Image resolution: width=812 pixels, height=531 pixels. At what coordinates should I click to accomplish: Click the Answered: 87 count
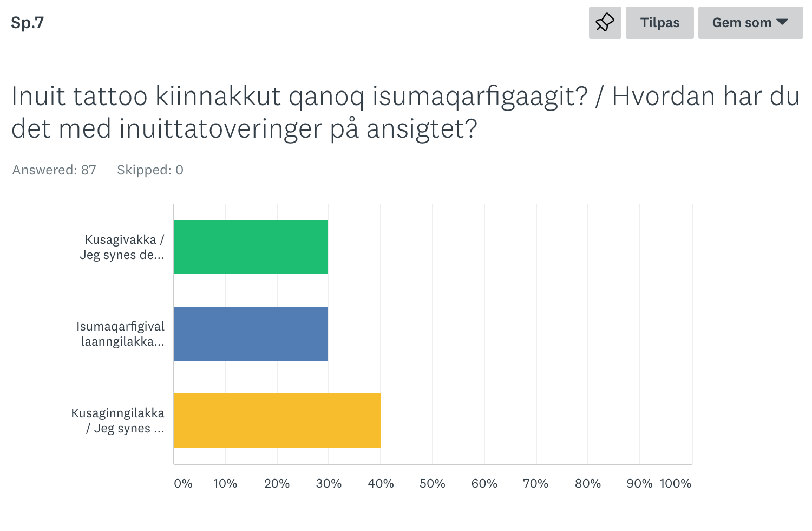click(x=54, y=170)
